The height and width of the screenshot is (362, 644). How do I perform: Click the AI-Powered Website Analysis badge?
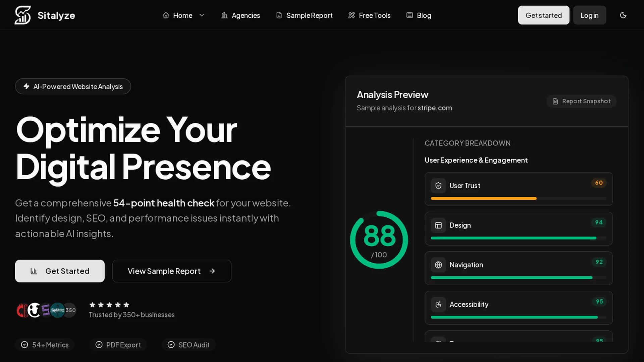point(73,86)
